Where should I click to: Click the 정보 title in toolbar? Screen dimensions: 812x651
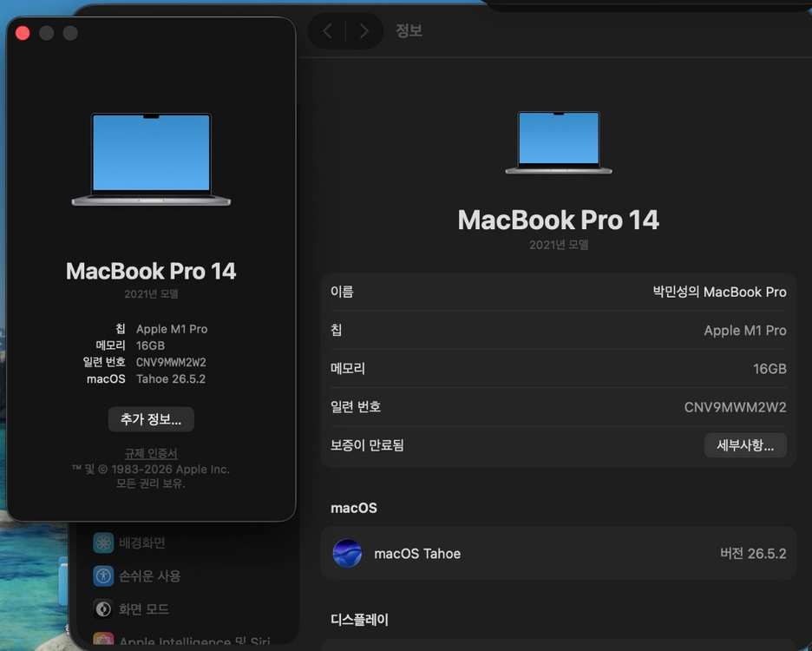click(x=409, y=30)
